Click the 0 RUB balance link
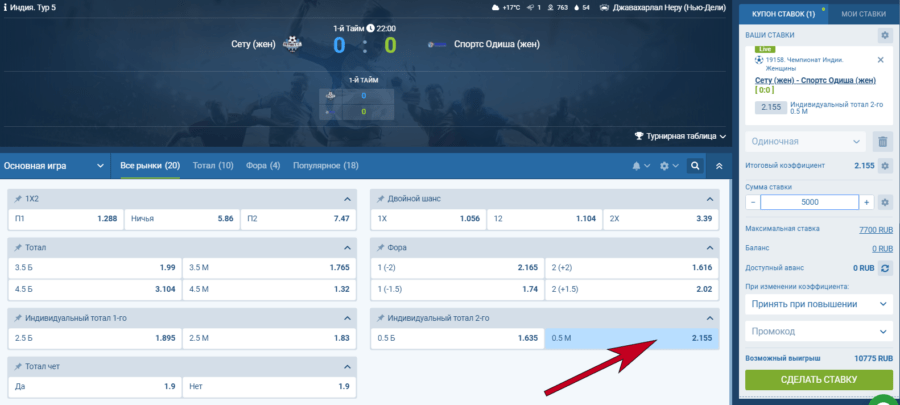Image resolution: width=900 pixels, height=405 pixels. click(x=882, y=249)
